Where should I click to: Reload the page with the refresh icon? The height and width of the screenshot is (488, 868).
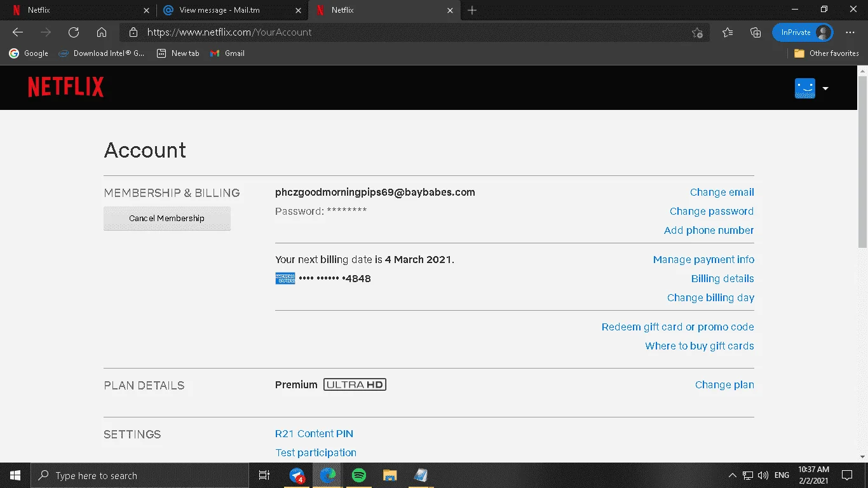74,32
